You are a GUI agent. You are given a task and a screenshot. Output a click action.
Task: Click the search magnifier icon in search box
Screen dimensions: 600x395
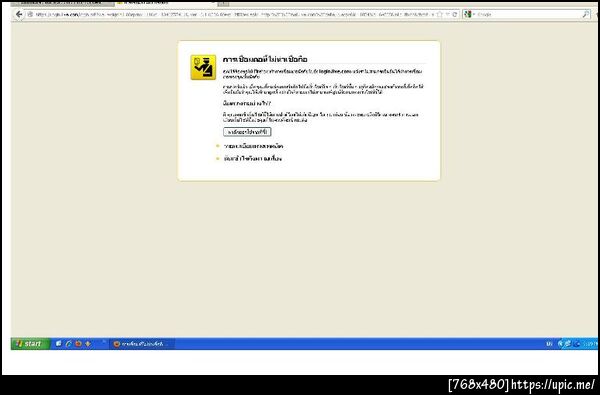[x=586, y=14]
